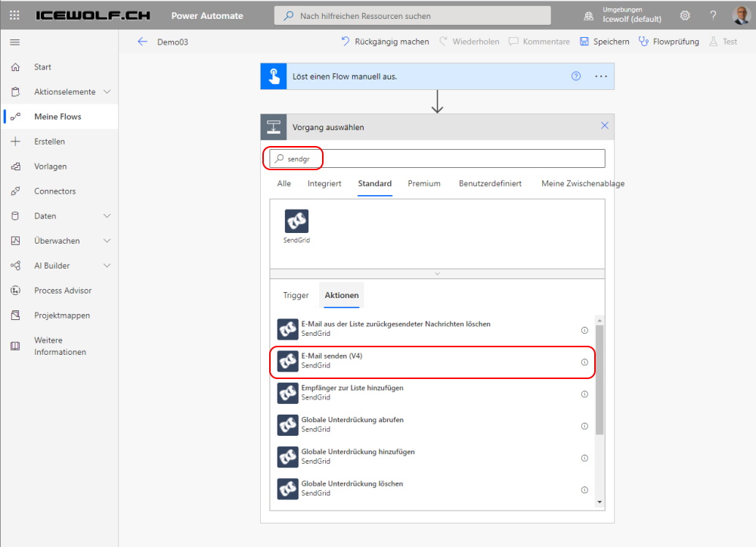
Task: Click the Projektmappen solutions icon
Action: pyautogui.click(x=15, y=315)
